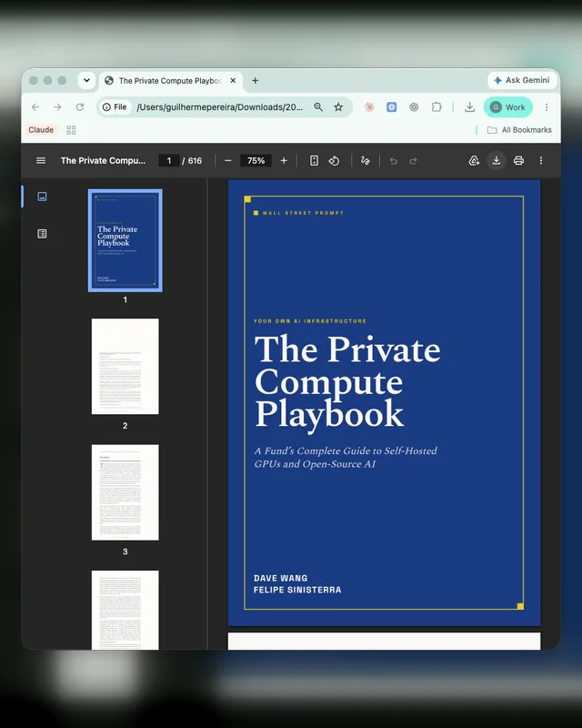Close The Private Compute Playbook tab

click(233, 80)
